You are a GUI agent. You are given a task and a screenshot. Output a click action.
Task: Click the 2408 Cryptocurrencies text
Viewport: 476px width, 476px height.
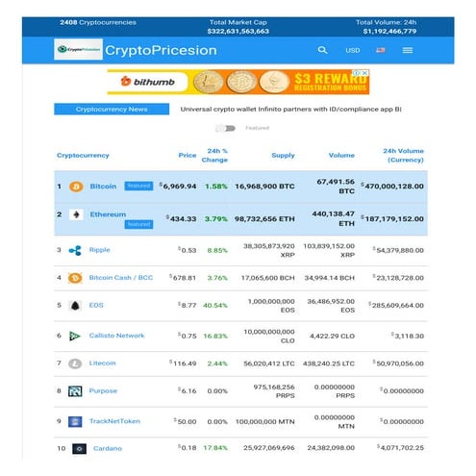(x=98, y=22)
